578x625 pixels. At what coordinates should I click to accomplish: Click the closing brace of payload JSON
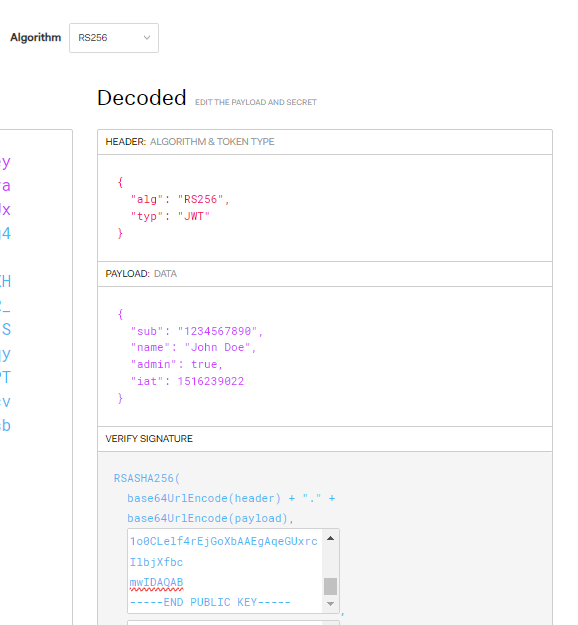120,398
